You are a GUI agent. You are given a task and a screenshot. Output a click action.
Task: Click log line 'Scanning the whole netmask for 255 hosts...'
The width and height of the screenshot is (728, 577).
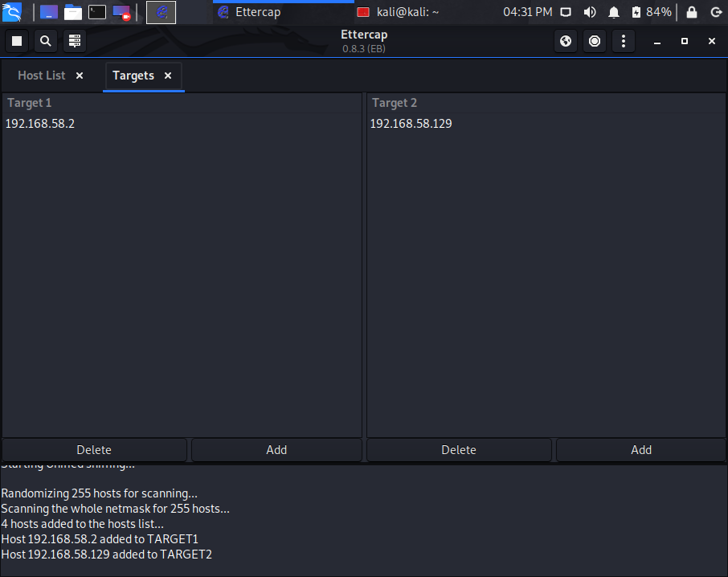click(115, 509)
